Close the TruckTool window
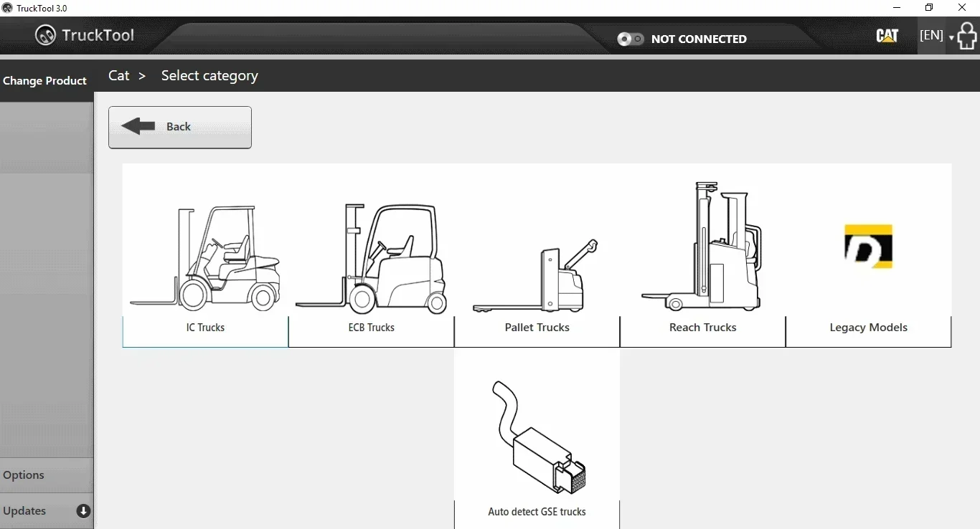Screen dimensions: 980x529 962,8
